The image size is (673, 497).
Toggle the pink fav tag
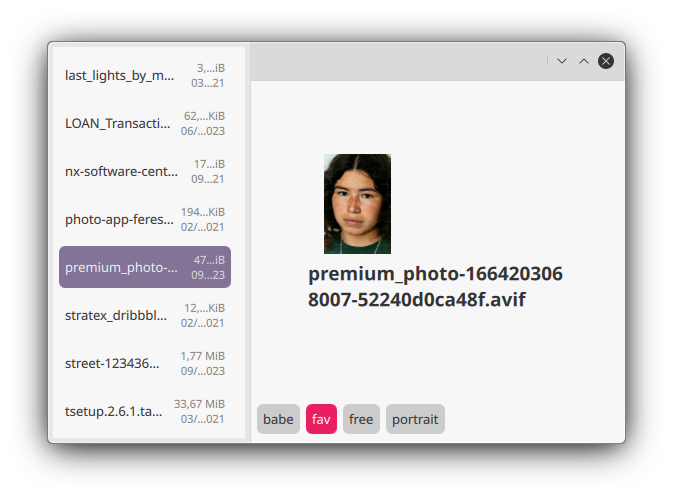tap(321, 419)
